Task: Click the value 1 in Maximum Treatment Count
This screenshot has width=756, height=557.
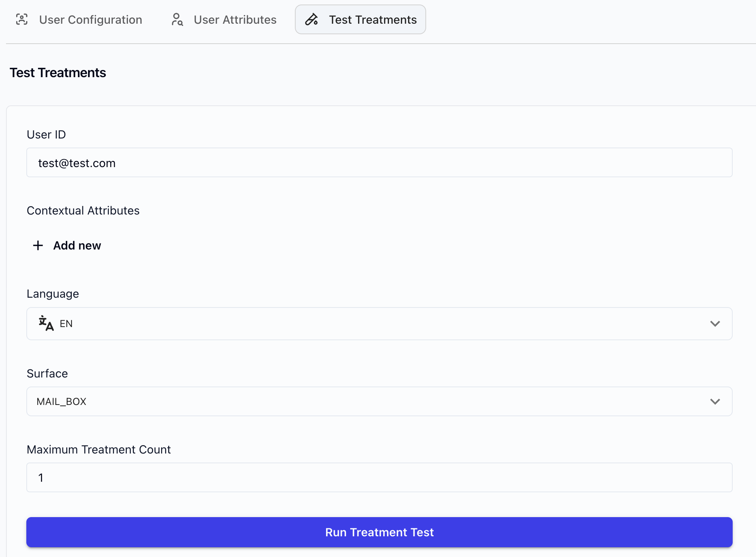Action: tap(40, 477)
